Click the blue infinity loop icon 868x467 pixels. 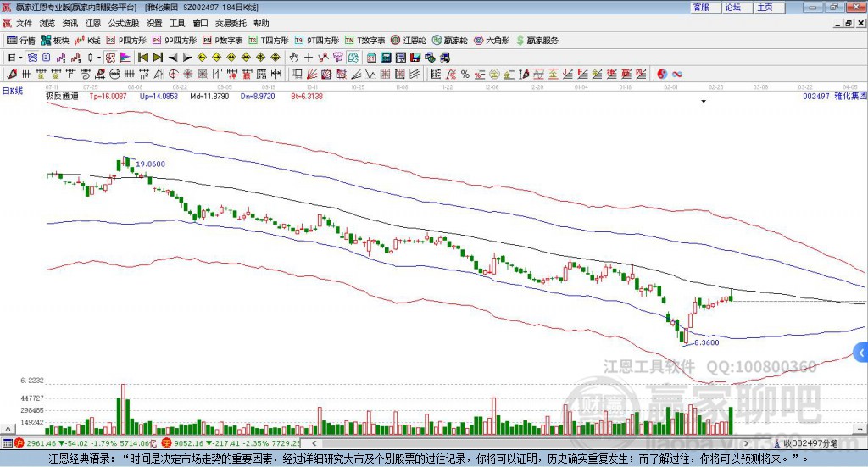click(677, 74)
